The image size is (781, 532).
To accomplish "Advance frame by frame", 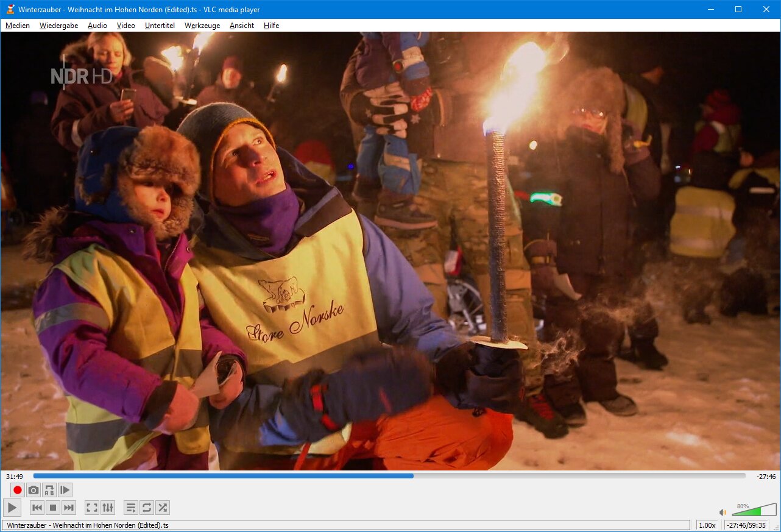I will click(x=65, y=490).
